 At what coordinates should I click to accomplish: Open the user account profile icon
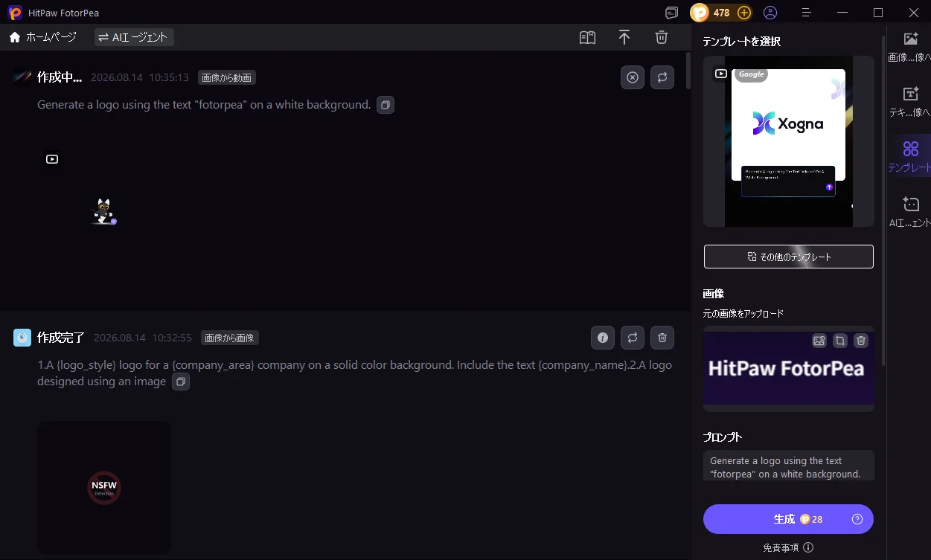pyautogui.click(x=770, y=13)
